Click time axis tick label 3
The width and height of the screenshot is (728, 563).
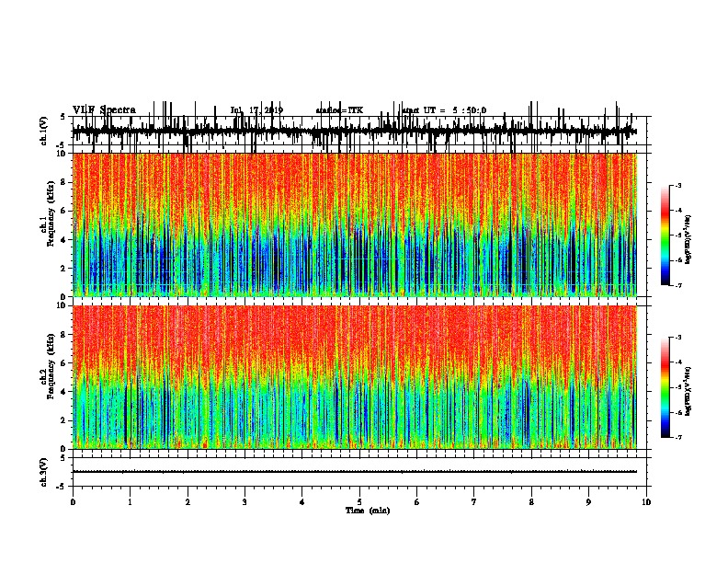(245, 502)
